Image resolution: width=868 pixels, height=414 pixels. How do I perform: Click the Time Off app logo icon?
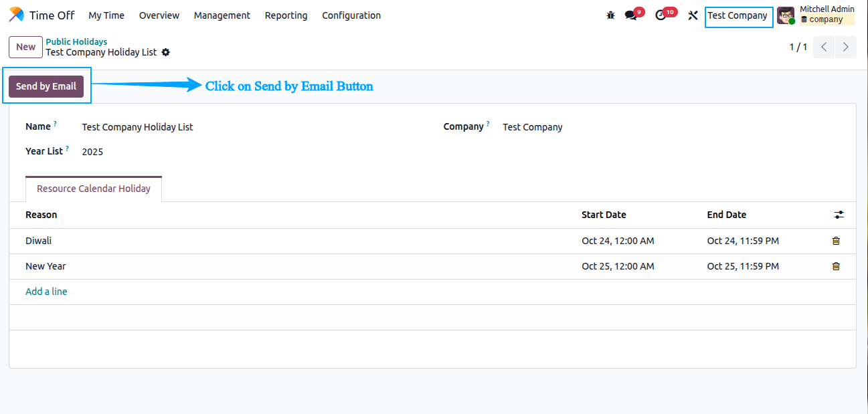coord(16,15)
